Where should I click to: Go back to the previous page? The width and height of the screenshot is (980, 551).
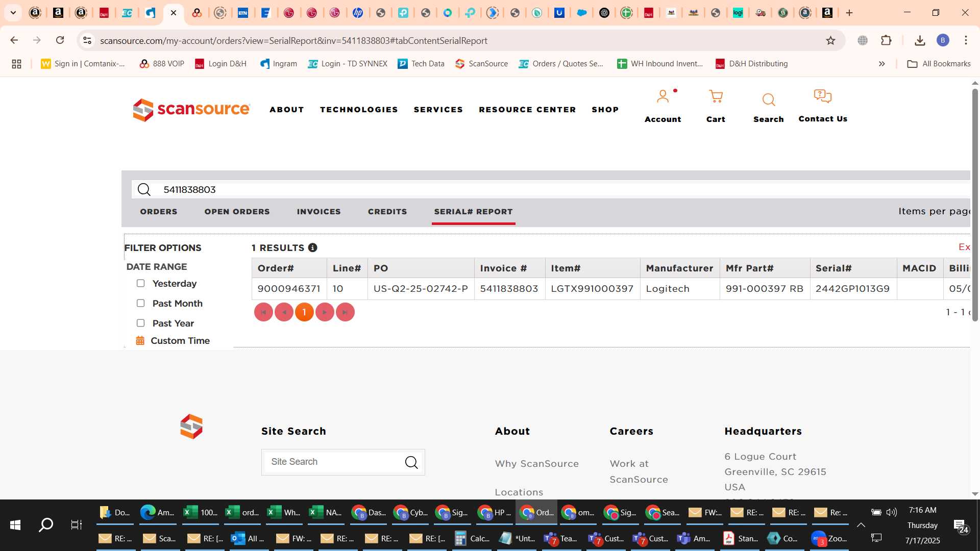coord(14,40)
